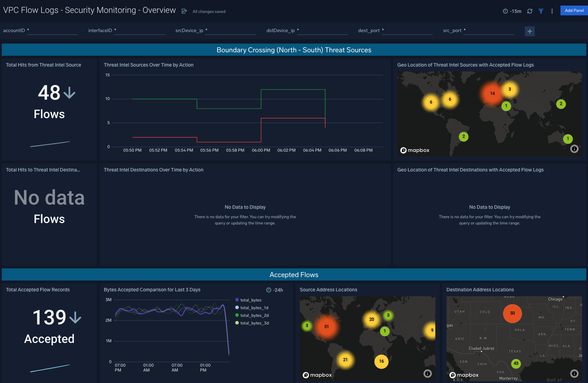Click the cluster marker labeled 51
Image resolution: width=588 pixels, height=383 pixels.
(x=327, y=327)
